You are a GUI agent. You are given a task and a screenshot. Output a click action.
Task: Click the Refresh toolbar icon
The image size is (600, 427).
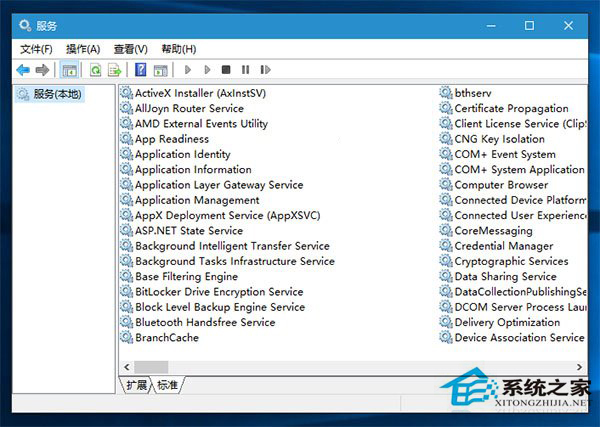95,70
